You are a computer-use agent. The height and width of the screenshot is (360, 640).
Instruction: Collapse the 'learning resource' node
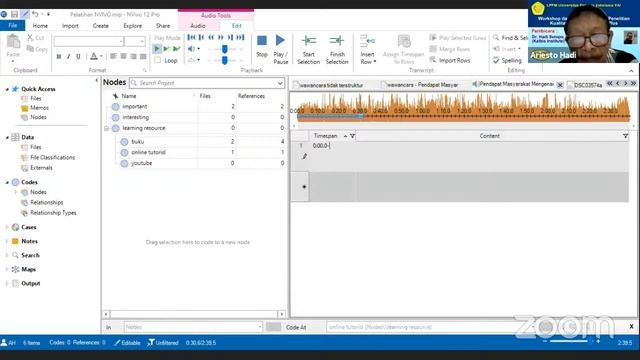pos(107,128)
